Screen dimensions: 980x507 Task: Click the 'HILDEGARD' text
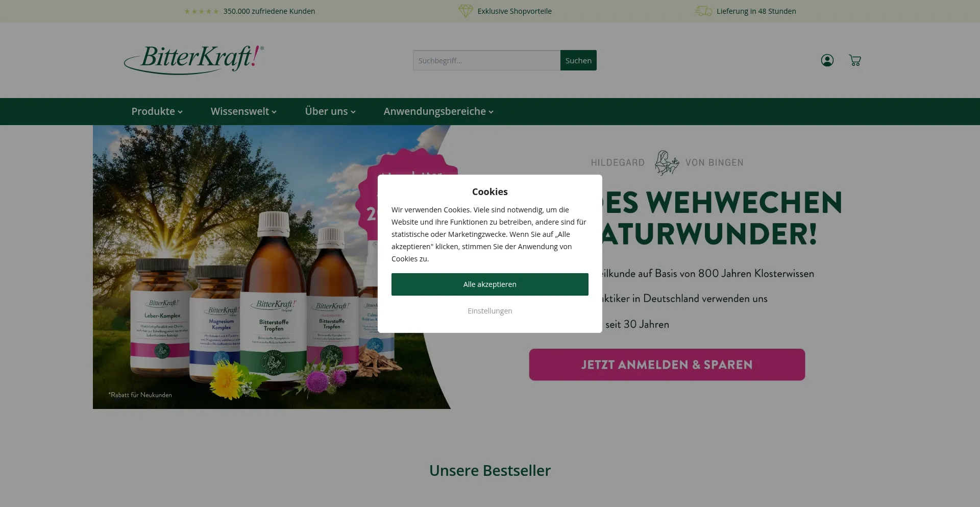[618, 162]
